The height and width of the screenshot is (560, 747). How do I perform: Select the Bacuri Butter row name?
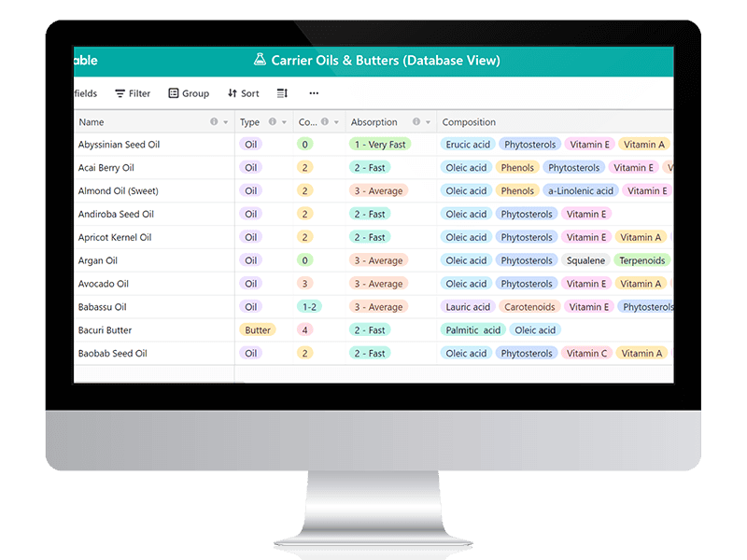106,330
